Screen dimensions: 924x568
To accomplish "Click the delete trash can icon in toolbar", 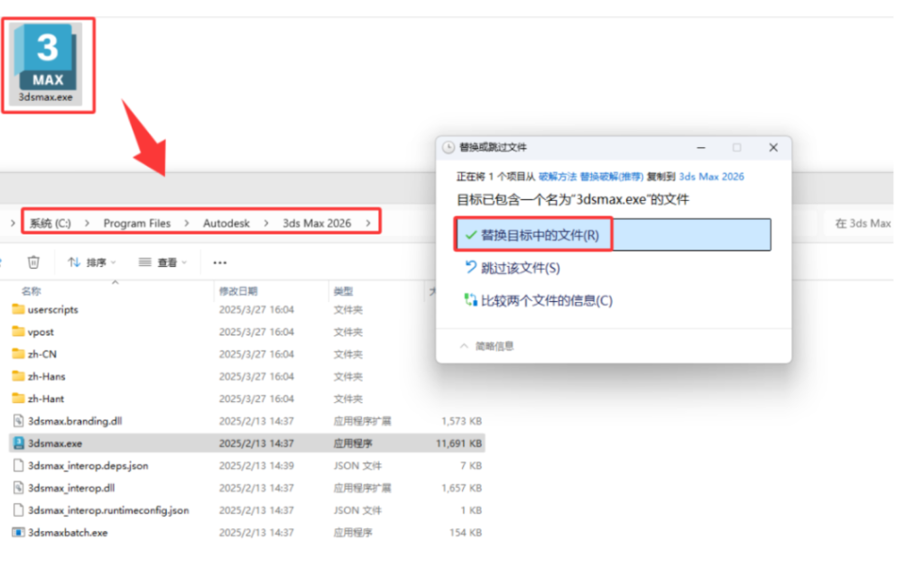I will point(33,262).
